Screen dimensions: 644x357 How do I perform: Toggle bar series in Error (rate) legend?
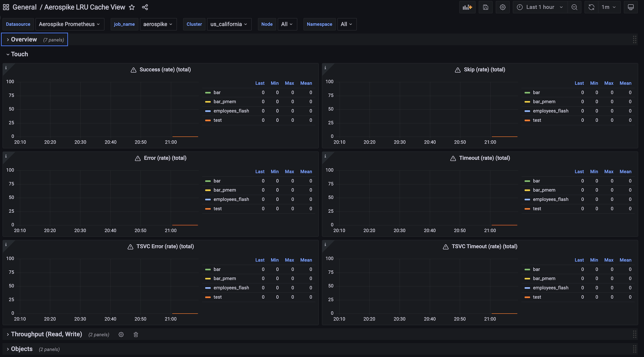(x=217, y=181)
